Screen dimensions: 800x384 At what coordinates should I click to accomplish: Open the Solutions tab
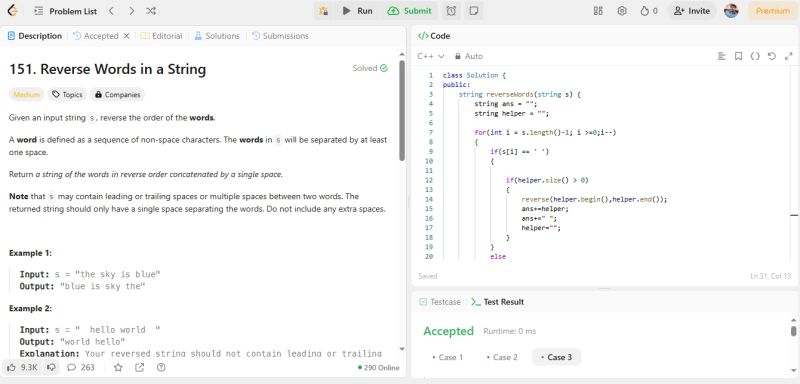click(217, 36)
